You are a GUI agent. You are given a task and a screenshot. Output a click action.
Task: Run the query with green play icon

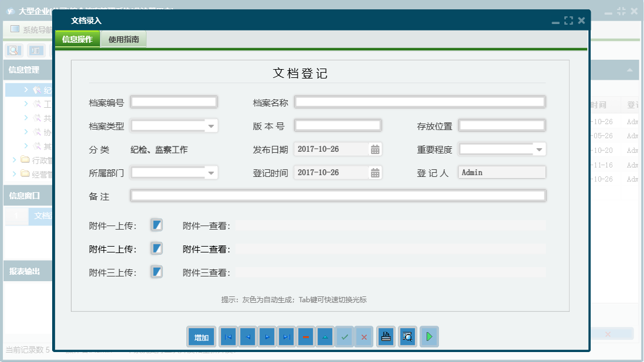pos(428,336)
